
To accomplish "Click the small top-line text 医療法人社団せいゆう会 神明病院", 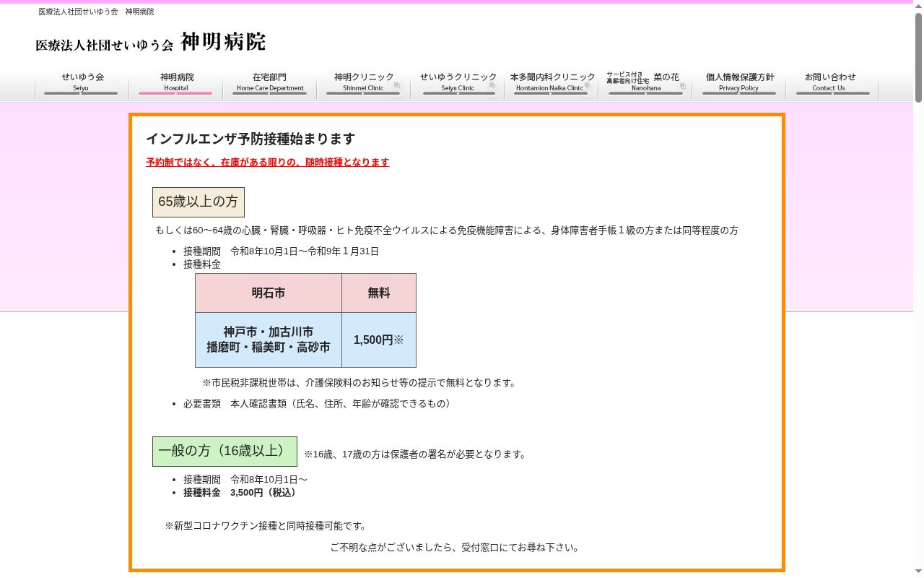I will click(96, 12).
